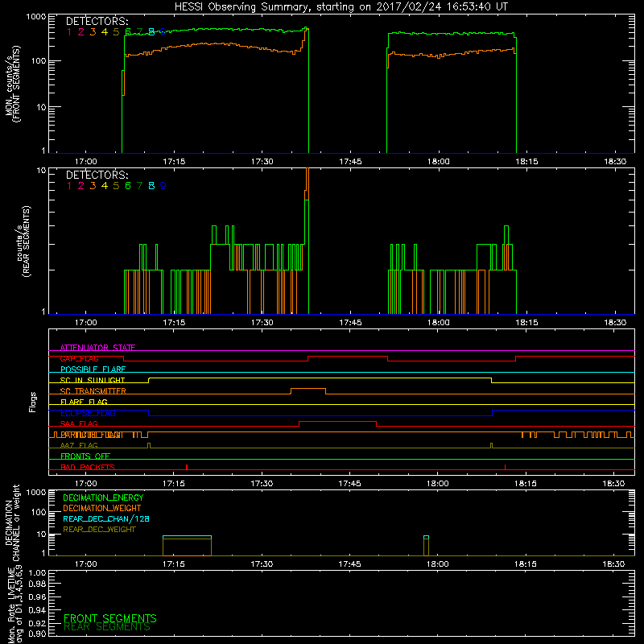Click the raised SAA_FLAG segment near 17:45

point(337,422)
